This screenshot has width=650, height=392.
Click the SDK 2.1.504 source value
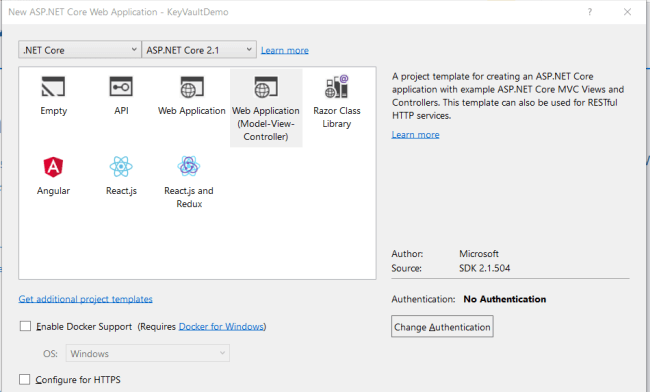(x=484, y=268)
